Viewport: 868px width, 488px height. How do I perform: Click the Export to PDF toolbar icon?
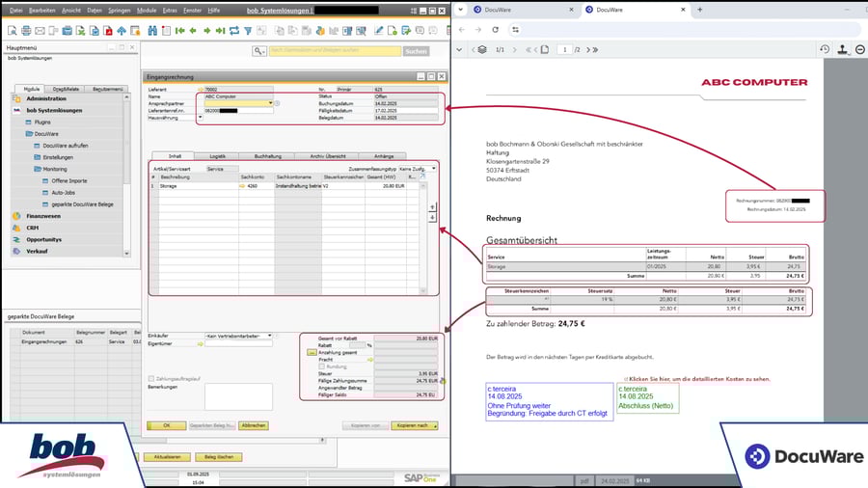click(108, 31)
